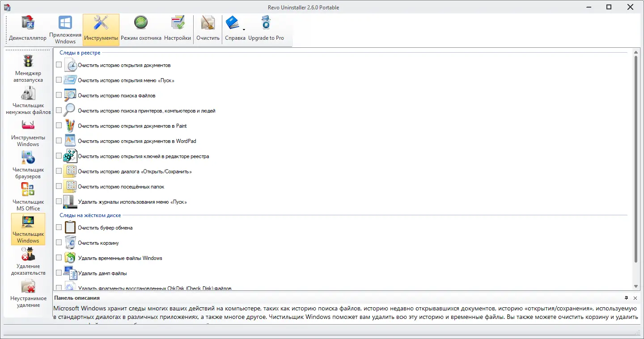Click the Следы на жёстком диске group header
The width and height of the screenshot is (644, 339).
pyautogui.click(x=90, y=215)
